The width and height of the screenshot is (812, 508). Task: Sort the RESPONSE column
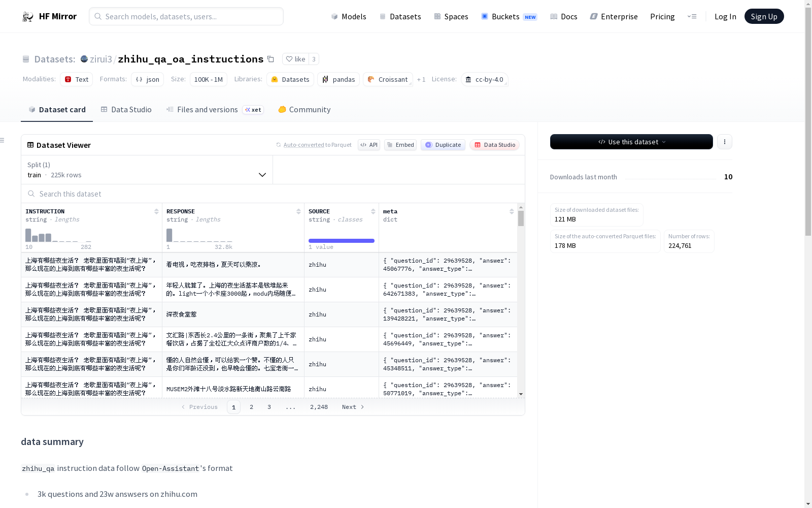click(298, 211)
